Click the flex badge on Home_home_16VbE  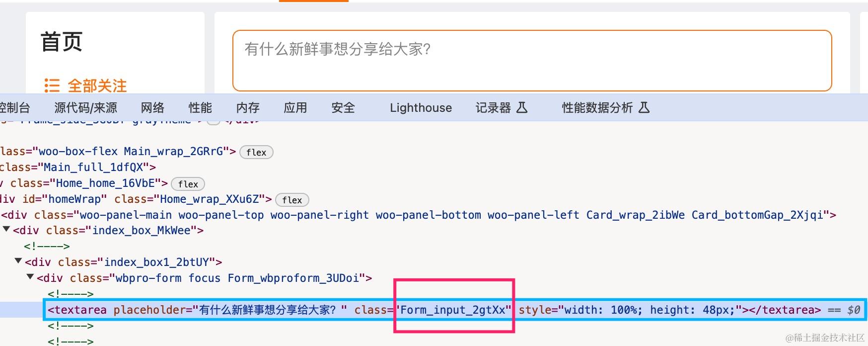click(188, 184)
